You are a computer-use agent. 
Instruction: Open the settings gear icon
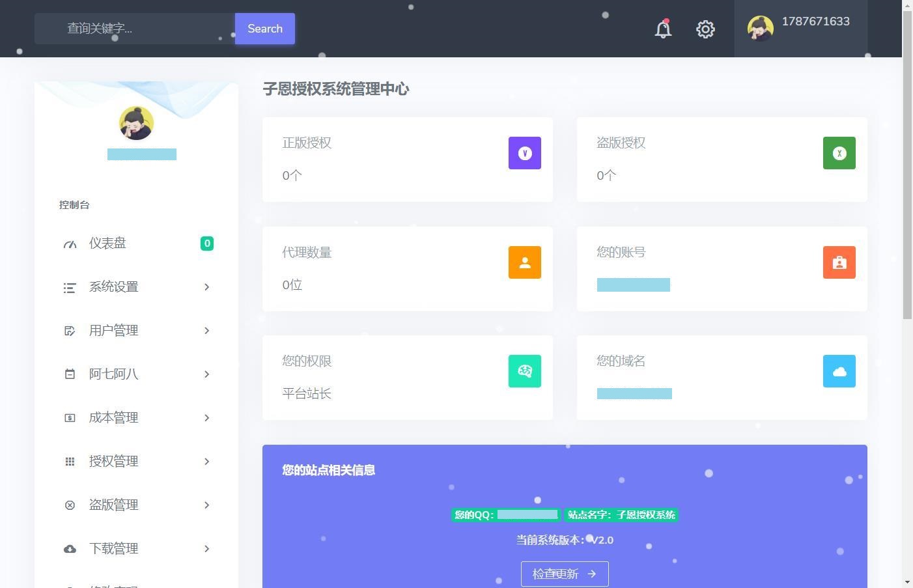[x=705, y=29]
